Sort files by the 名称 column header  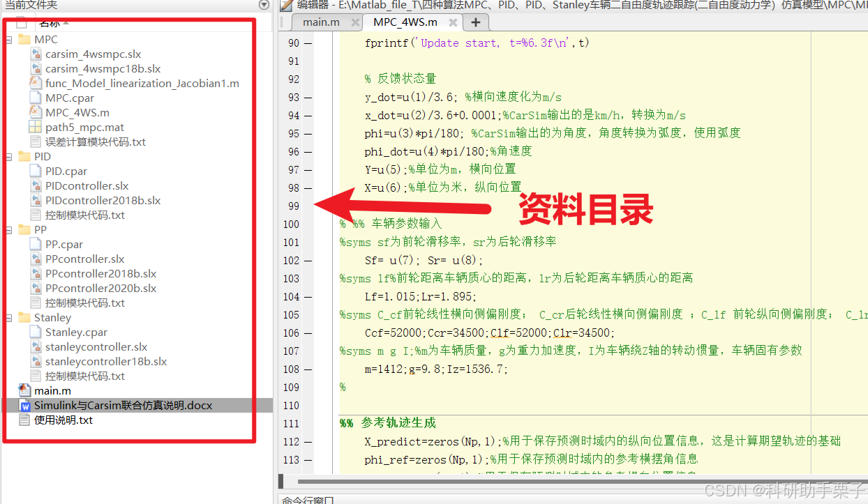pos(50,22)
